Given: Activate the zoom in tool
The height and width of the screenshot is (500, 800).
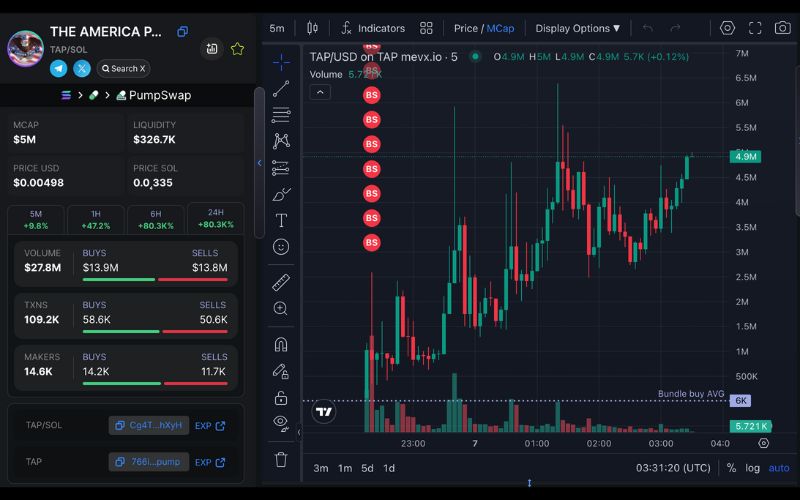Looking at the screenshot, I should point(281,308).
